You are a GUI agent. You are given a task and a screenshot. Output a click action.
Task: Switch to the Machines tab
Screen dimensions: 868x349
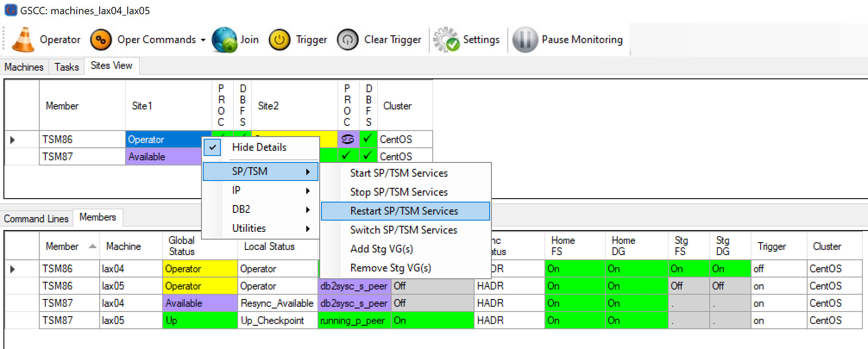tap(24, 67)
